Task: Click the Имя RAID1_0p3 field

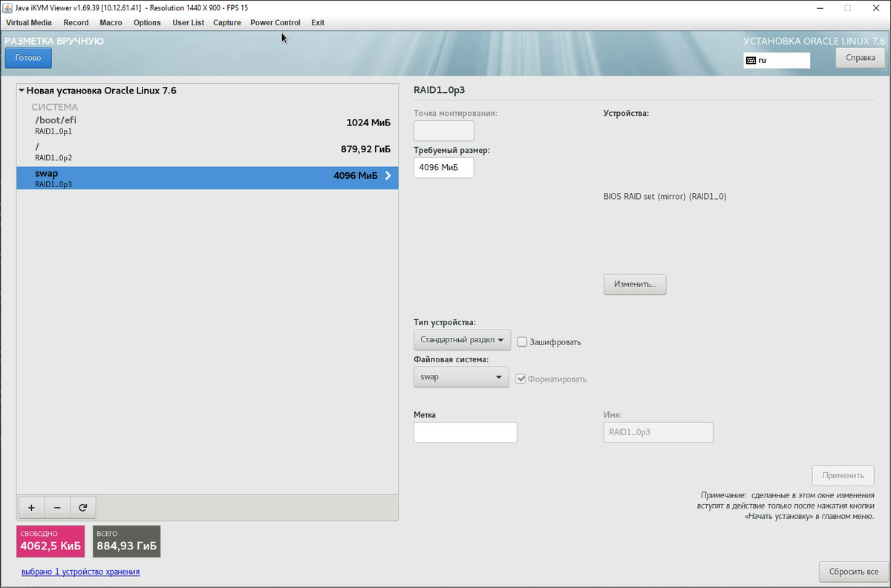Action: pyautogui.click(x=658, y=432)
